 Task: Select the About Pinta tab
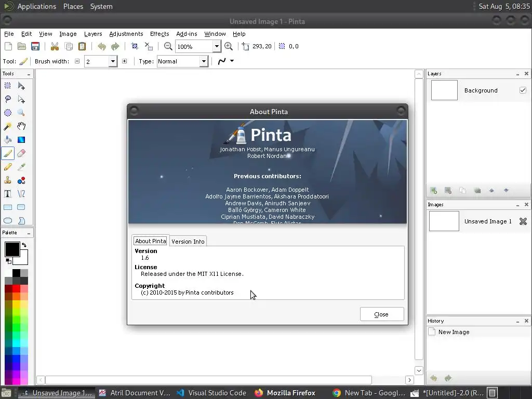coord(151,241)
